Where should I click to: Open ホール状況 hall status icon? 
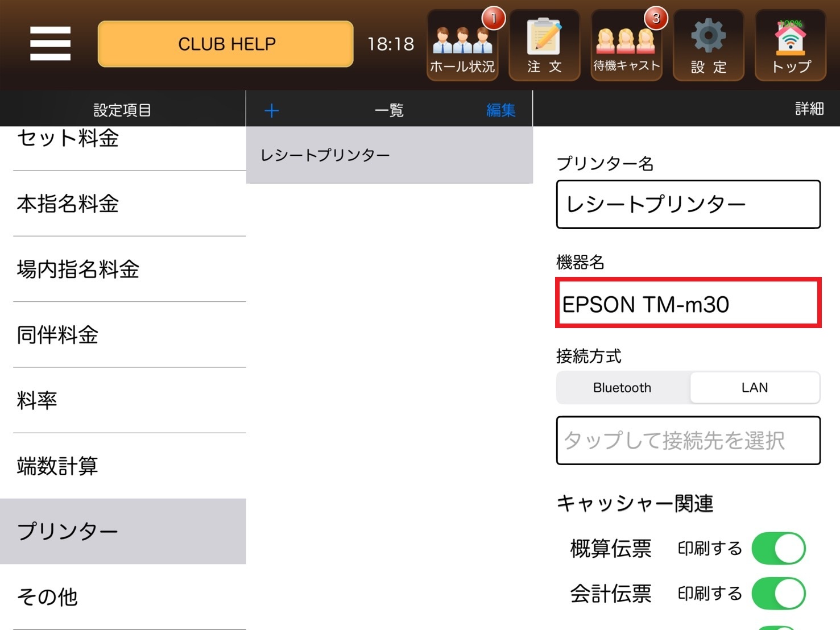click(x=462, y=45)
